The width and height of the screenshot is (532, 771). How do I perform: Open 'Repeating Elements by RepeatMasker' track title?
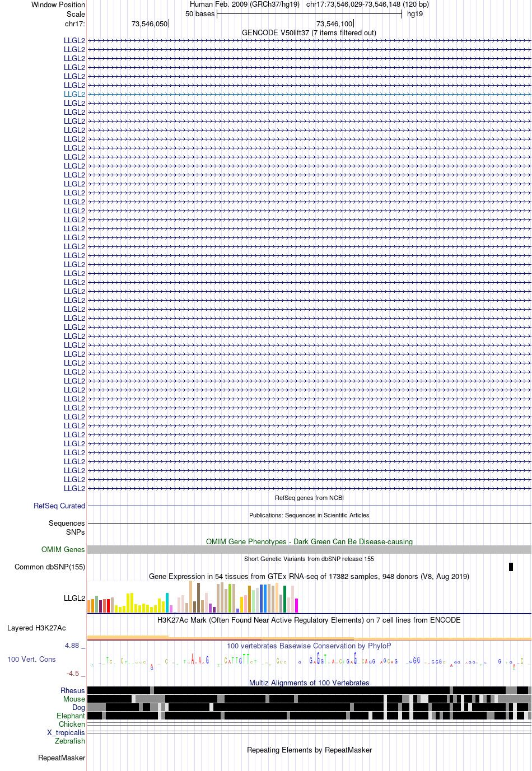[309, 750]
